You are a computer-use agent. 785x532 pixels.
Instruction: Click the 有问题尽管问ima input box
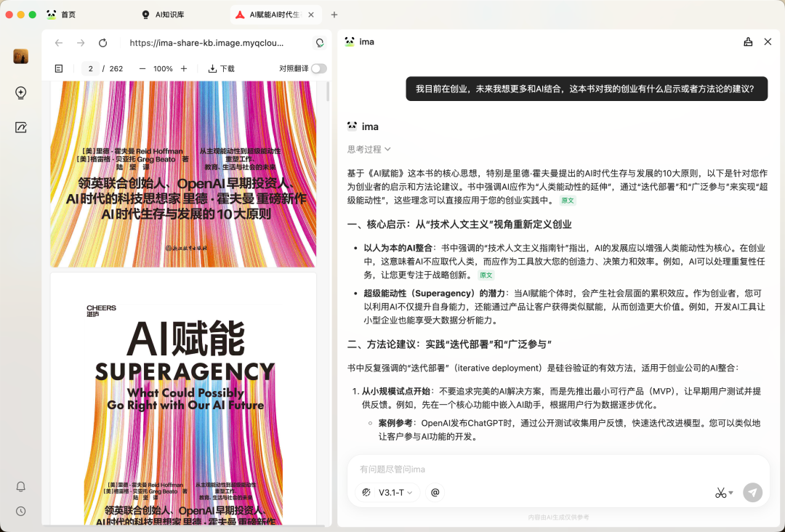(x=558, y=469)
